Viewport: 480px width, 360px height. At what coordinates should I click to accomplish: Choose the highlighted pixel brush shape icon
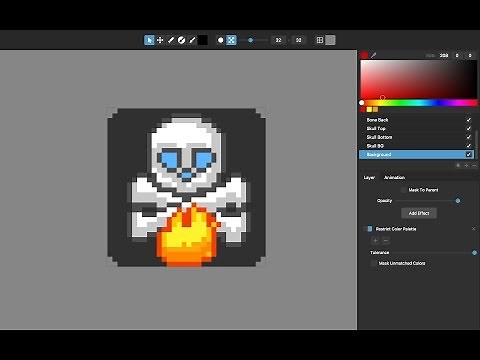click(231, 40)
